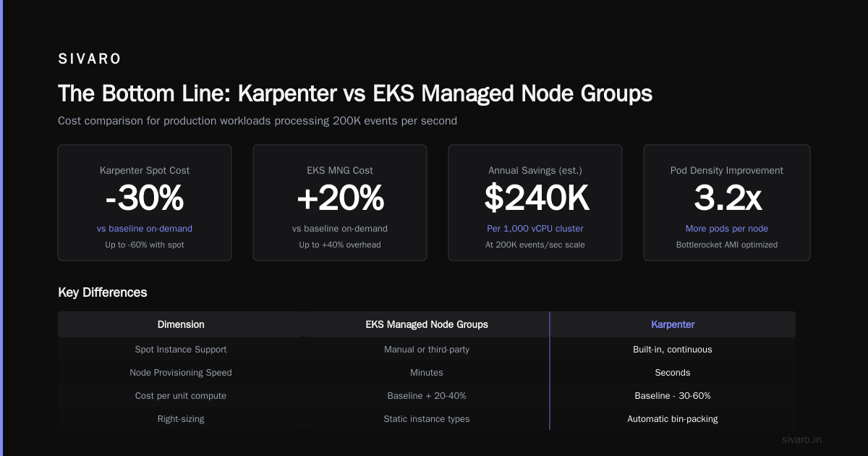Click the 3.2x pod density value
This screenshot has width=868, height=456.
coord(727,198)
